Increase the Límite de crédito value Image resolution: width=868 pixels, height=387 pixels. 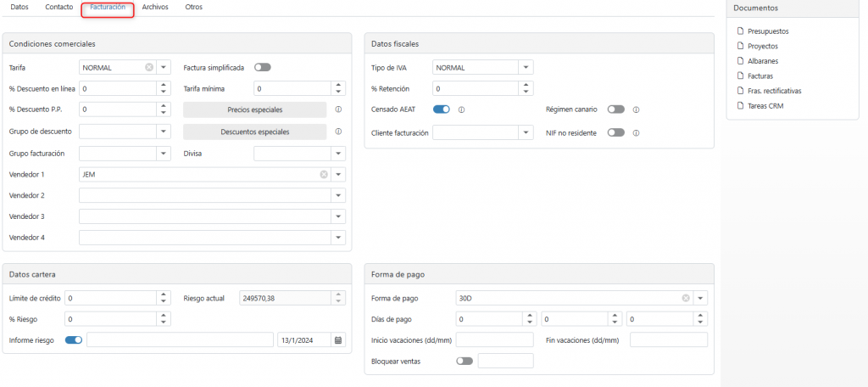point(164,294)
